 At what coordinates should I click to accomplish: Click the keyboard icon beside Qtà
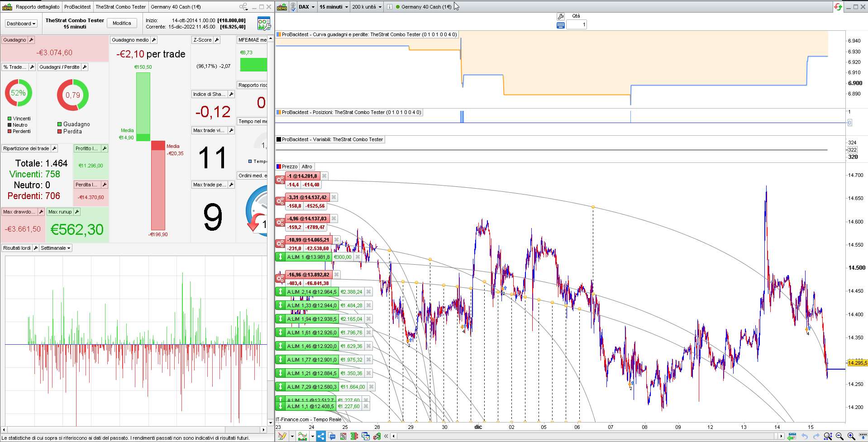(561, 25)
